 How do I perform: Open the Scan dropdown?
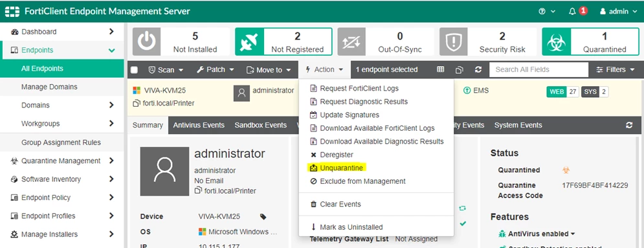(x=166, y=70)
